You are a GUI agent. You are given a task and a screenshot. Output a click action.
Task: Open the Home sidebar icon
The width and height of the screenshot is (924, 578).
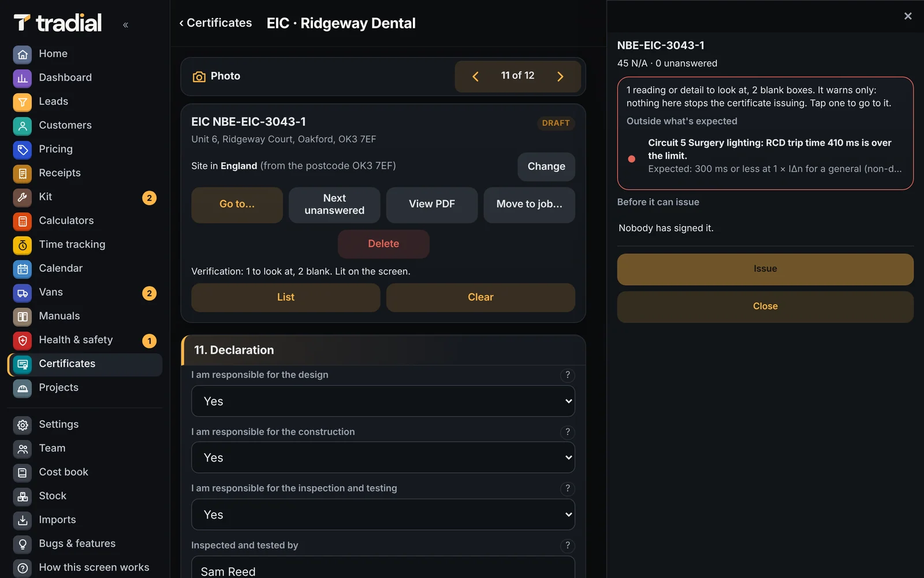23,54
